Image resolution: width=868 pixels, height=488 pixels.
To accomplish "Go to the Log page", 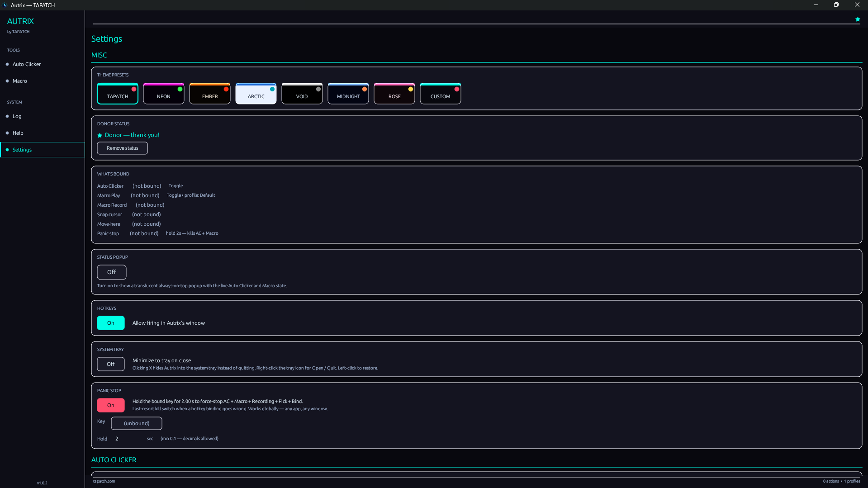I will pos(43,116).
